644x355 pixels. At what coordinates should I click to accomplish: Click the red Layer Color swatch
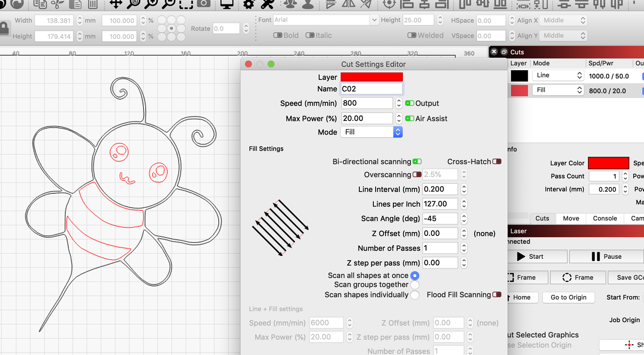(609, 163)
